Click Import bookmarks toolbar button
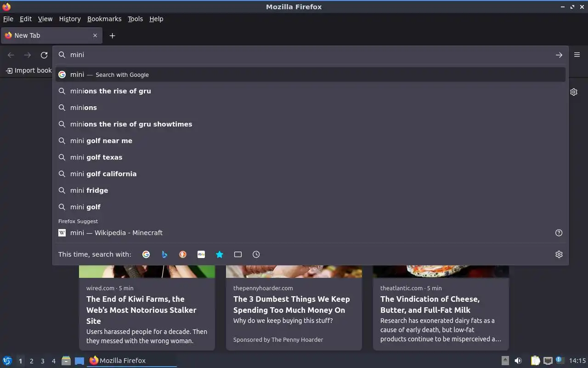 [29, 70]
